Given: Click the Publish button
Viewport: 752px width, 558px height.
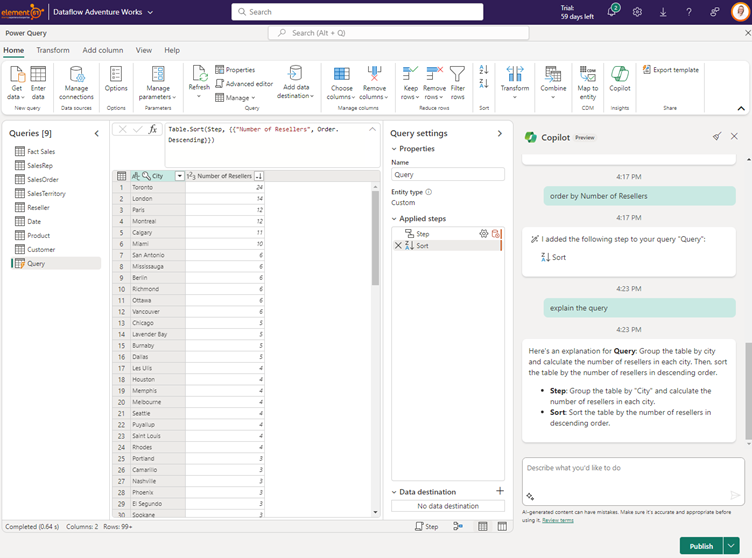Looking at the screenshot, I should click(x=701, y=546).
